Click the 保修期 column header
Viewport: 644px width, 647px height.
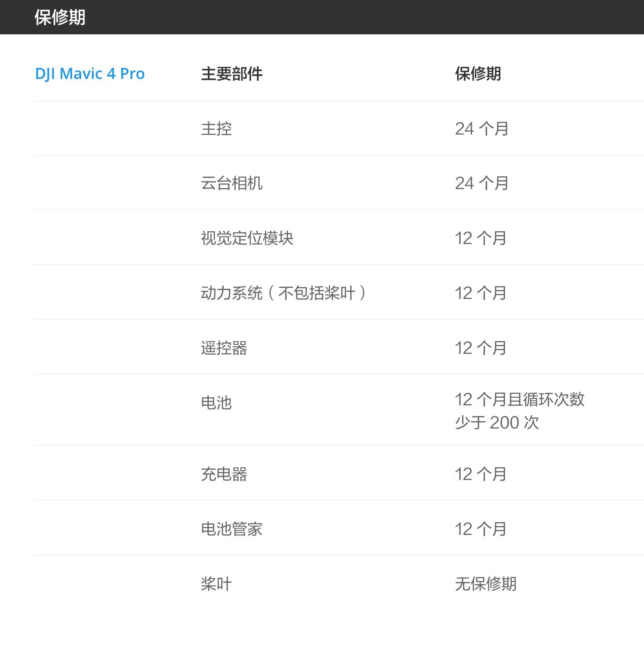[x=478, y=74]
